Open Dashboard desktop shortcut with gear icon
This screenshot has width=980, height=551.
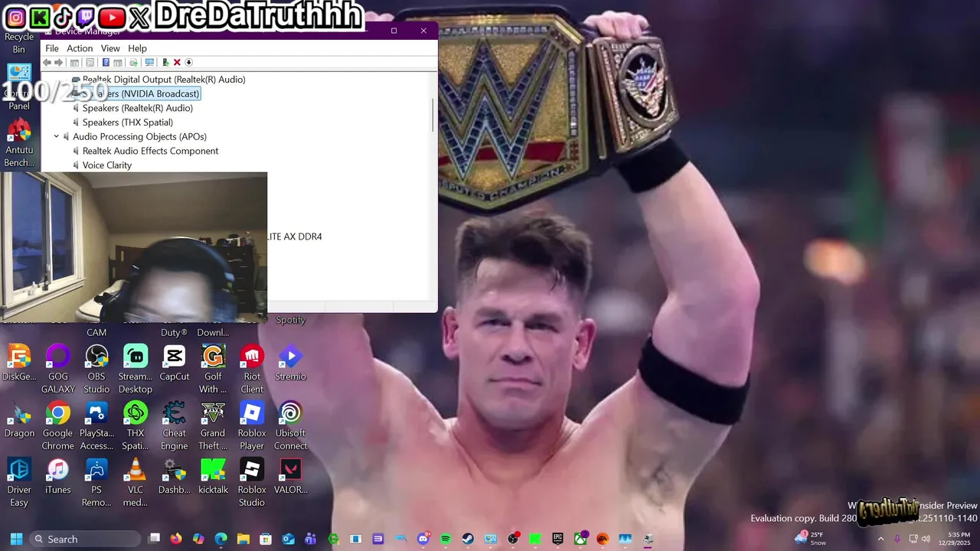[x=175, y=476]
